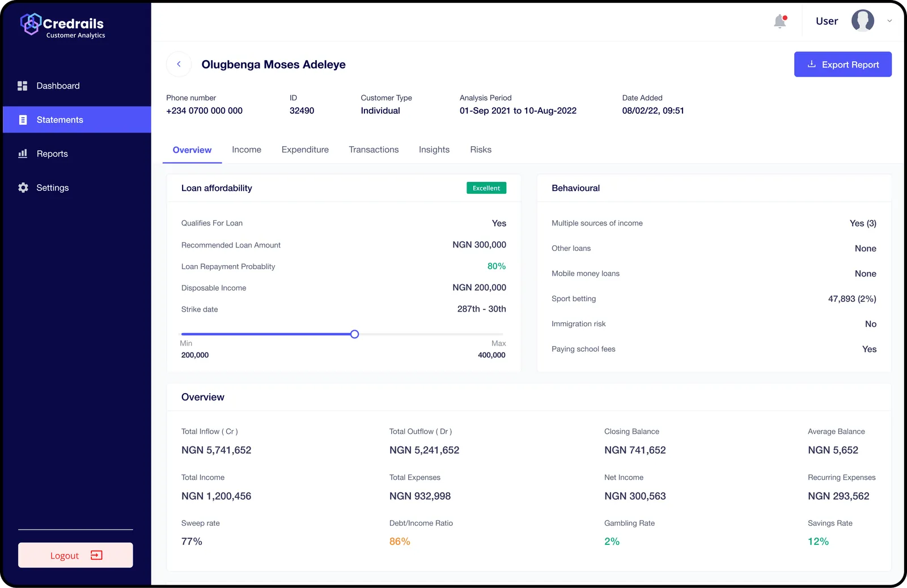This screenshot has height=588, width=907.
Task: Click the 77% sweep rate value
Action: (x=192, y=542)
